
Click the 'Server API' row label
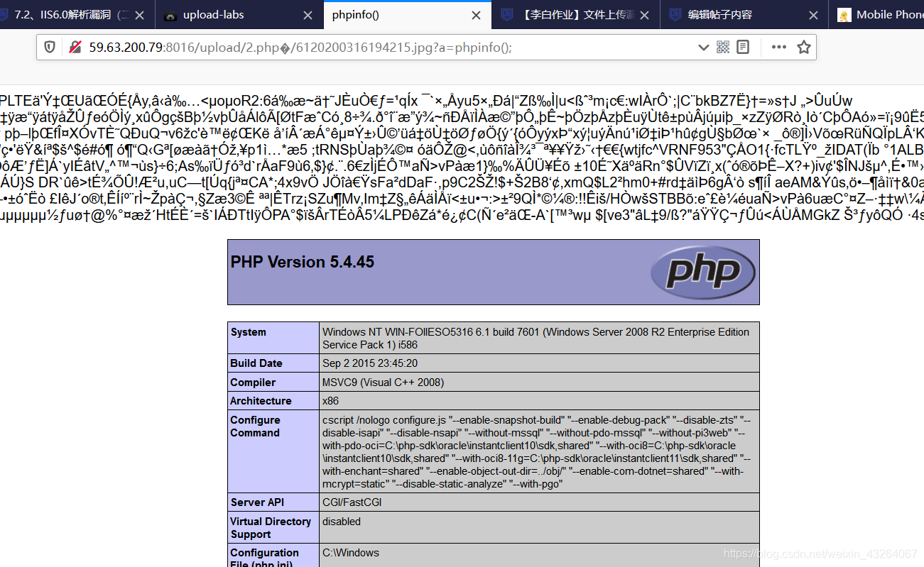pyautogui.click(x=257, y=502)
